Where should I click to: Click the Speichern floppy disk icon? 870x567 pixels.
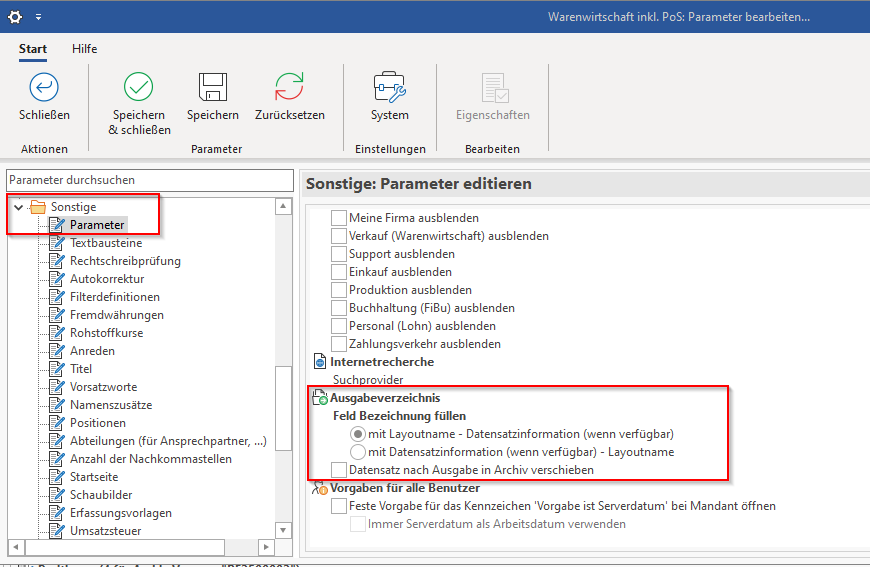click(213, 88)
